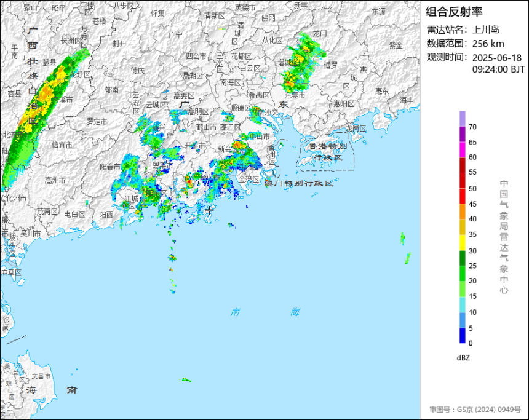
Task: Click the 0–5 dBZ dark blue legend swatch
Action: [462, 336]
